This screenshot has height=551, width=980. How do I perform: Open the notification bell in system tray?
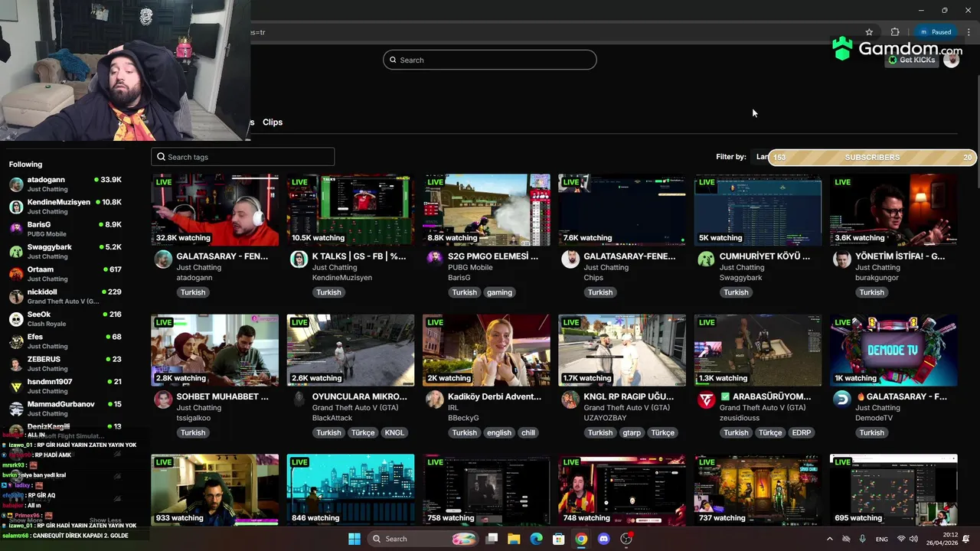[x=965, y=539]
